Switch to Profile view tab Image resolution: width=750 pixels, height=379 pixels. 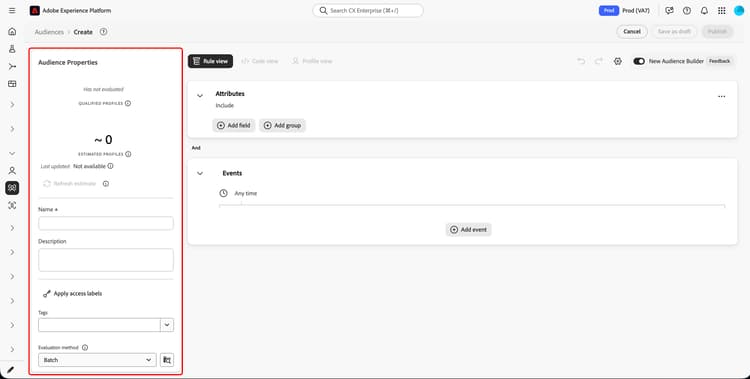coord(312,61)
